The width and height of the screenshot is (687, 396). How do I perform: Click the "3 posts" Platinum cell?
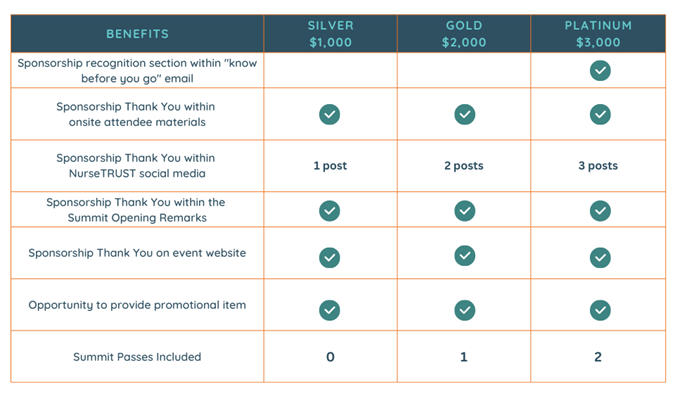[598, 166]
